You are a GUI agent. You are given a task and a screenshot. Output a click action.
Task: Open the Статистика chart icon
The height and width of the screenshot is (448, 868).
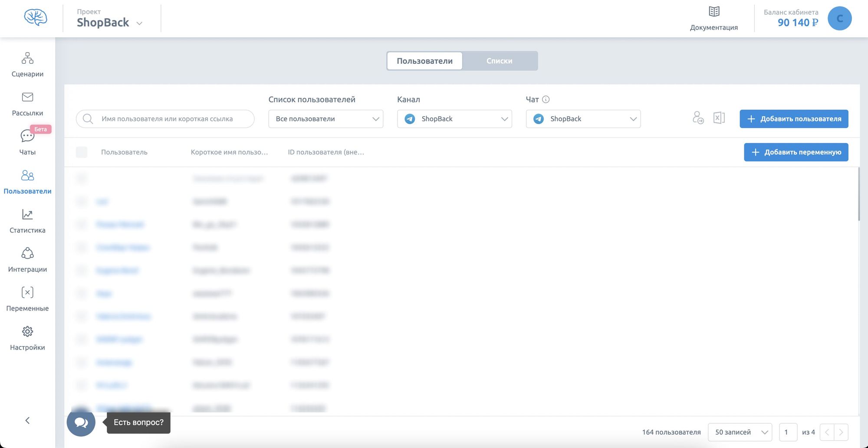click(x=27, y=214)
